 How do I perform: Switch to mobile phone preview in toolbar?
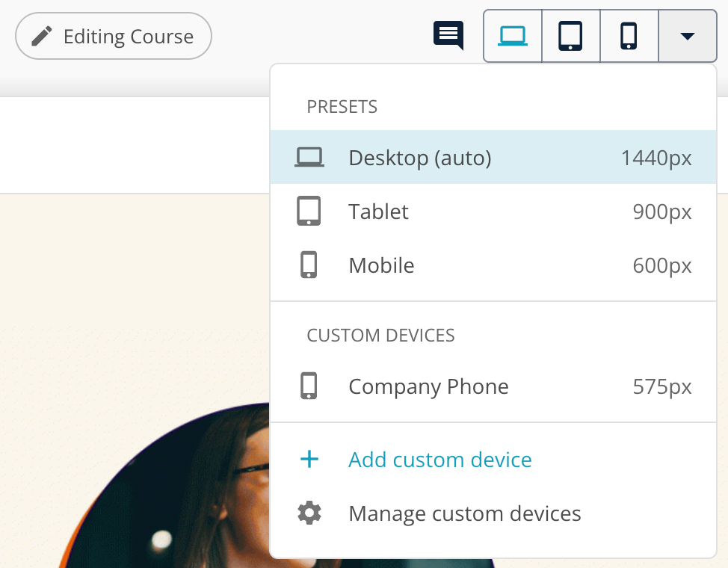click(629, 36)
